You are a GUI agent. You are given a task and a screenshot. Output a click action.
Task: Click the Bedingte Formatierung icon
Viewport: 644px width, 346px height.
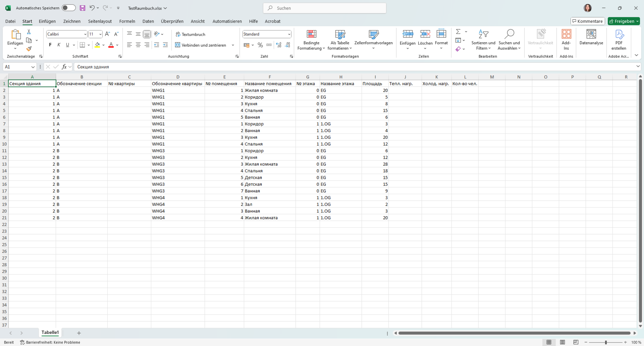311,34
